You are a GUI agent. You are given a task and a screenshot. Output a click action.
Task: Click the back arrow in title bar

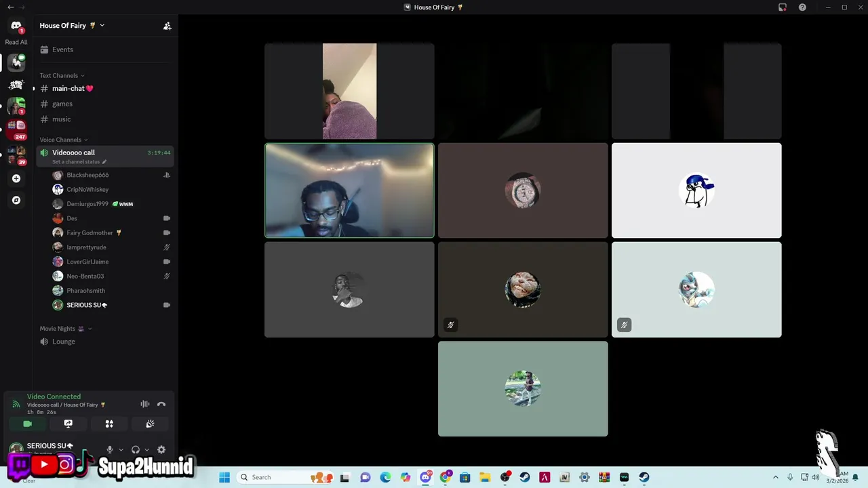pyautogui.click(x=10, y=7)
